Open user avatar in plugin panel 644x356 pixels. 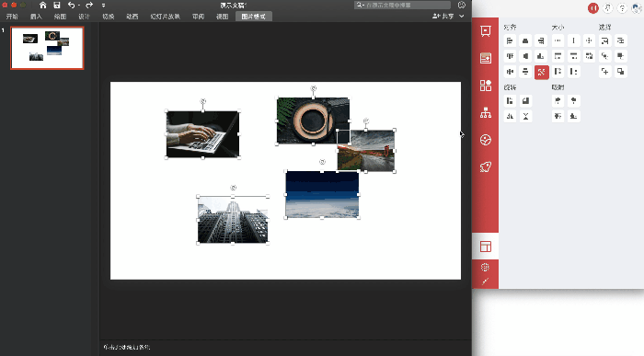[637, 7]
